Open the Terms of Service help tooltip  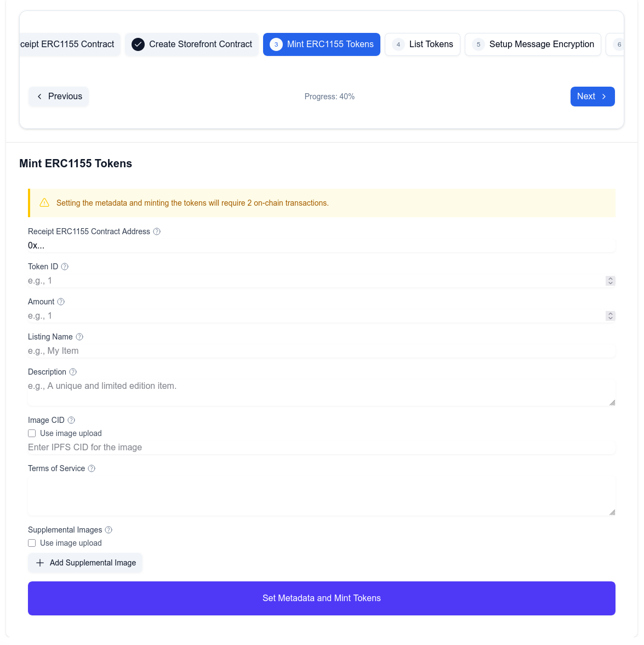pyautogui.click(x=91, y=468)
